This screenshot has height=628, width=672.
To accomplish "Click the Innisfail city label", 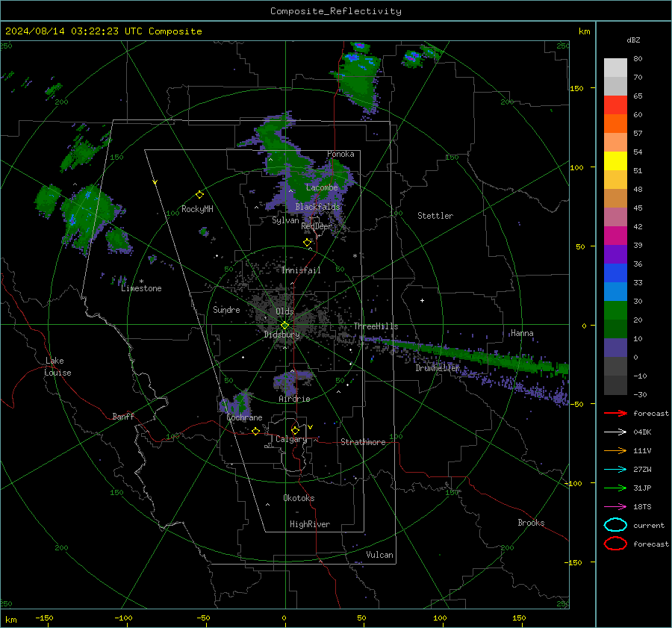I will pyautogui.click(x=301, y=270).
